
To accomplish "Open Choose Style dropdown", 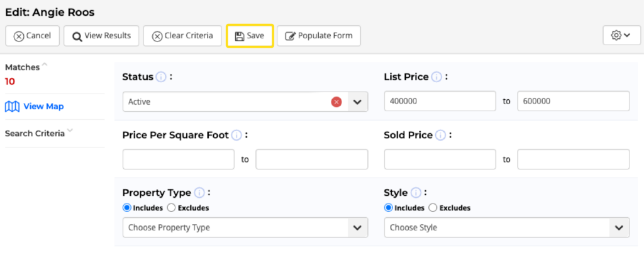I will pyautogui.click(x=507, y=228).
